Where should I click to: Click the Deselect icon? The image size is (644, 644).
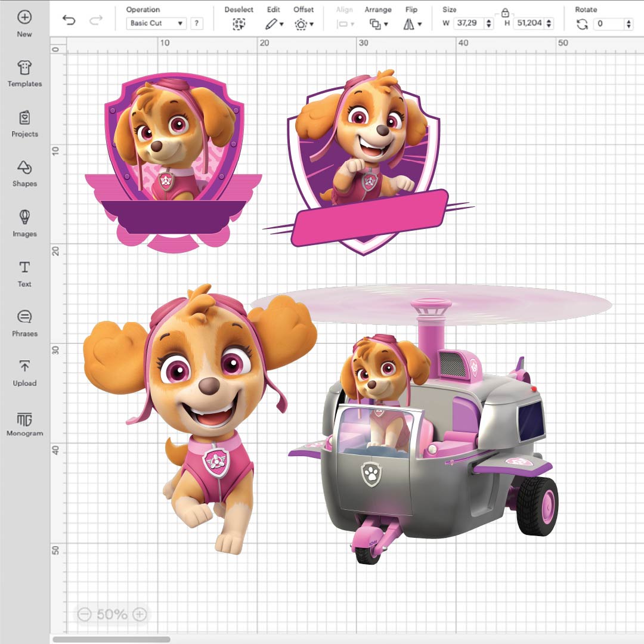(x=239, y=24)
